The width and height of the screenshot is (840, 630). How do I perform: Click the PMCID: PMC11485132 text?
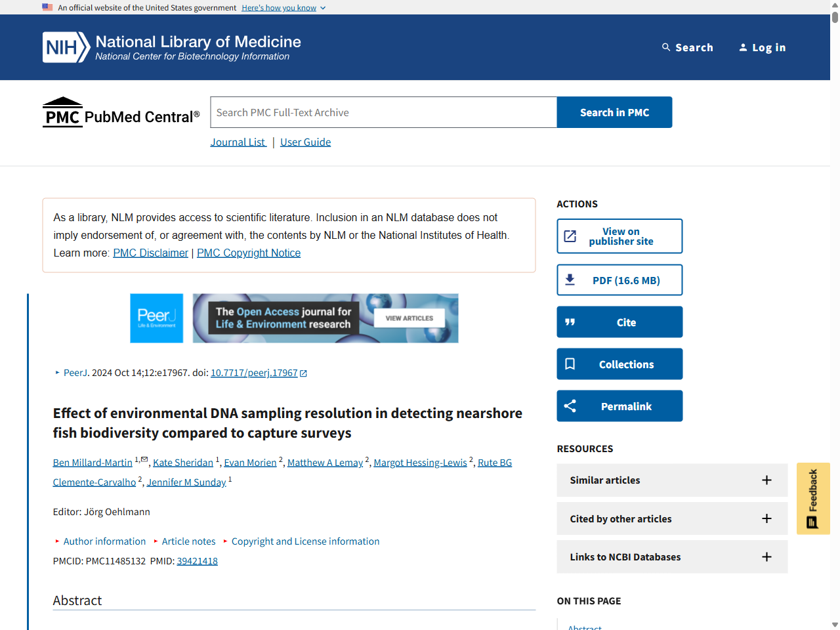point(99,561)
